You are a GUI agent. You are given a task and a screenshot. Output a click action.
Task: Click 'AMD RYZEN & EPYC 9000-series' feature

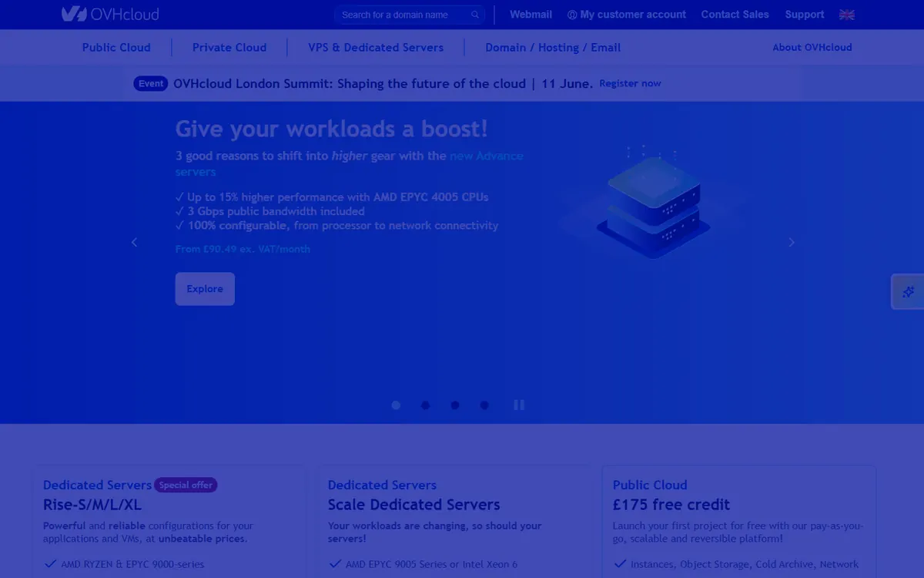[132, 564]
